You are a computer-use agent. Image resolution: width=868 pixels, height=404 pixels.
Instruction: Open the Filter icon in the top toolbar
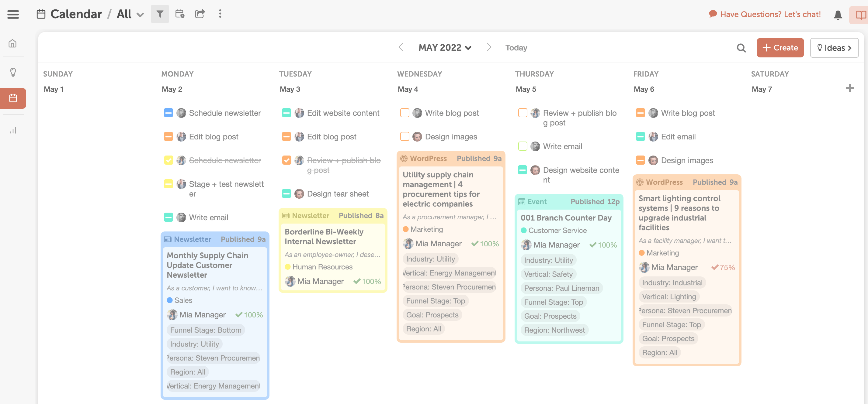160,14
